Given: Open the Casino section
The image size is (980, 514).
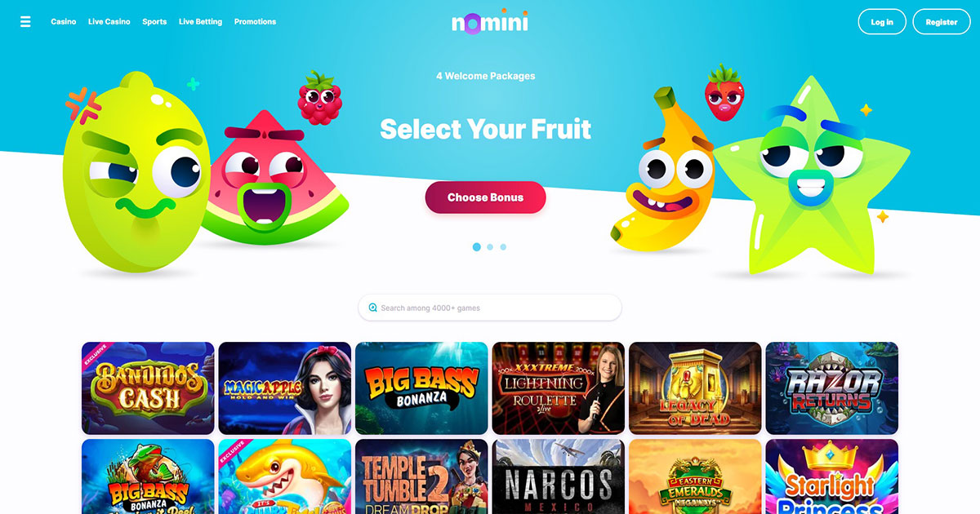Looking at the screenshot, I should tap(64, 22).
